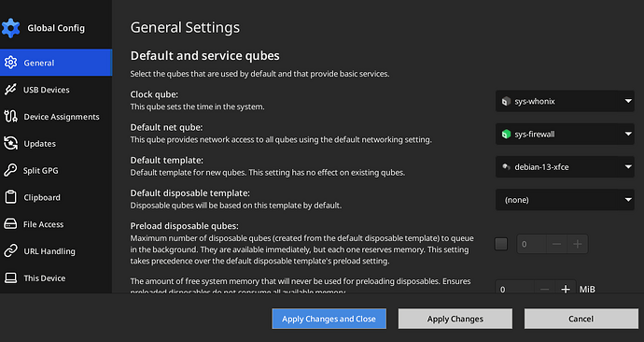
Task: Switch to the USB Devices section
Action: (x=56, y=89)
